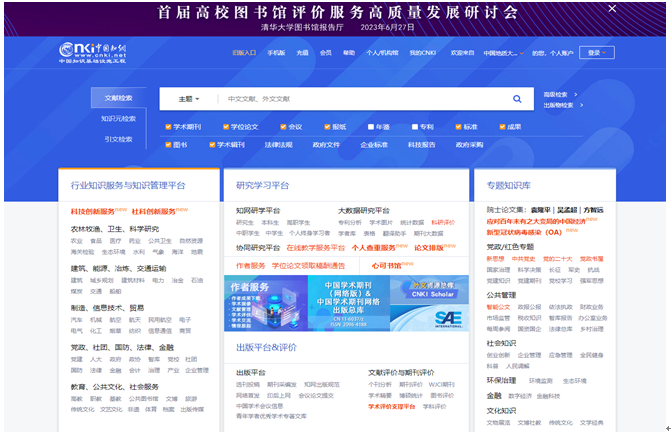Viewport: 671px width, 440px height.
Task: Select the 政府采购 database link
Action: (469, 145)
